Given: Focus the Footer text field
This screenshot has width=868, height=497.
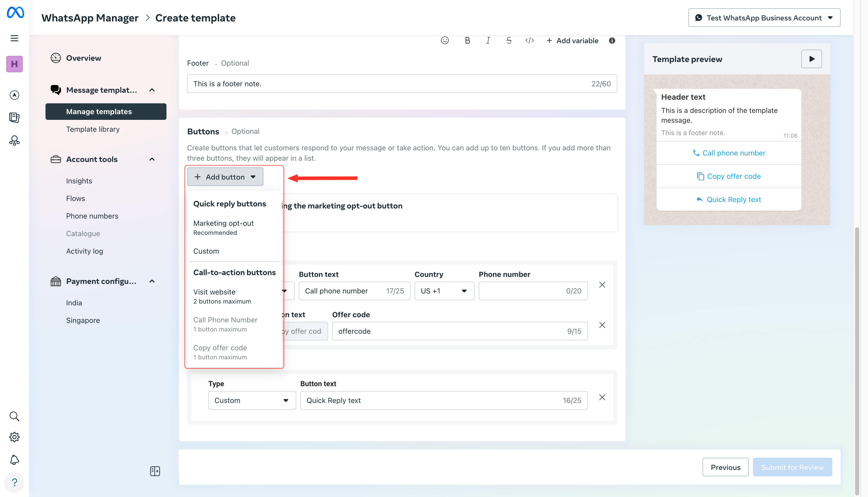Looking at the screenshot, I should (x=402, y=84).
